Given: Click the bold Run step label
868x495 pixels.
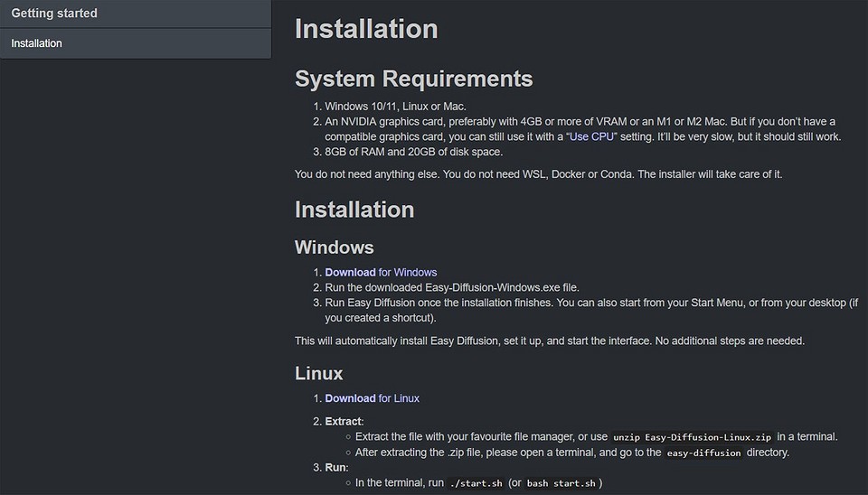Looking at the screenshot, I should coord(336,468).
